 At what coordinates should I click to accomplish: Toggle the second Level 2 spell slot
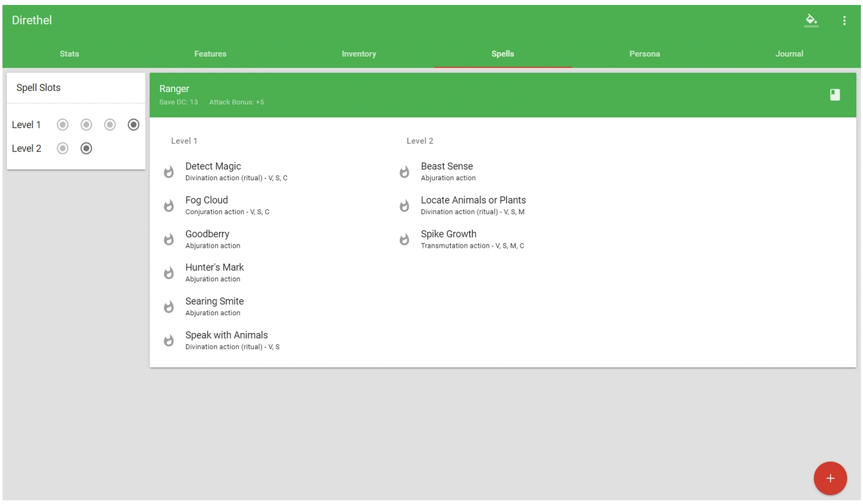click(x=86, y=149)
